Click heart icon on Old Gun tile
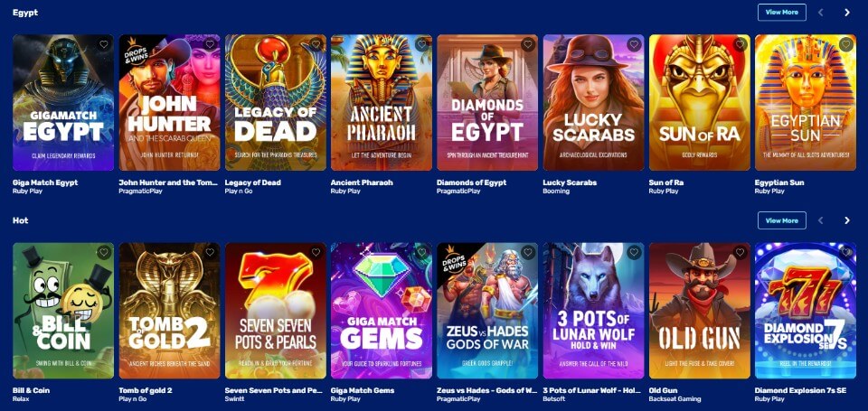 tap(741, 253)
